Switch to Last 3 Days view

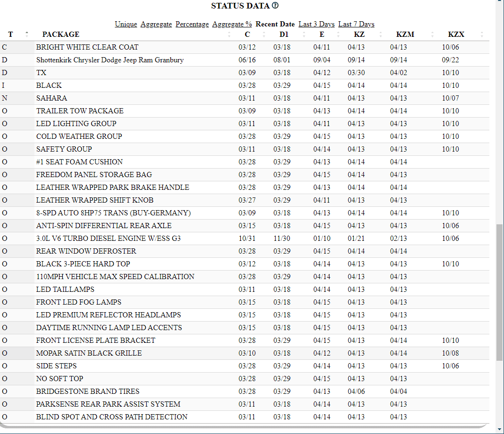pyautogui.click(x=317, y=24)
